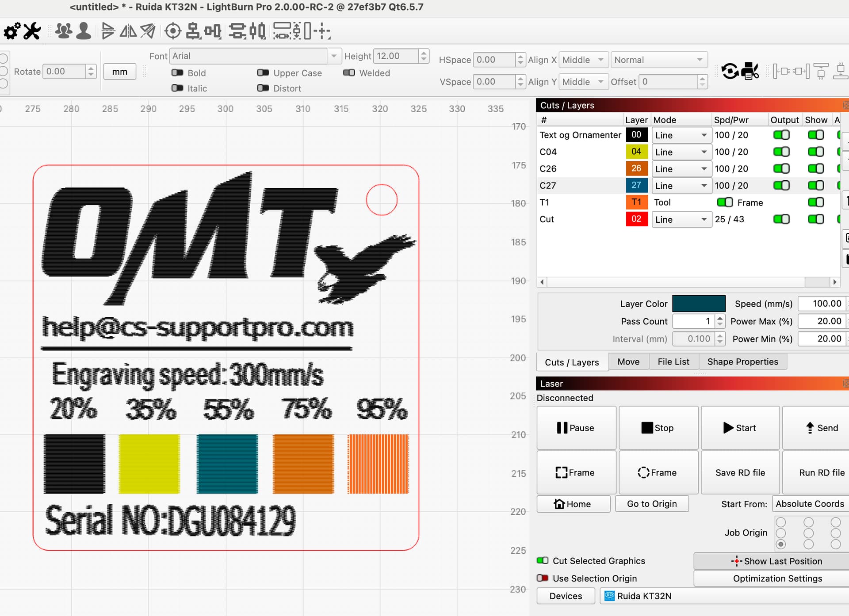
Task: Mirror across line icon
Action: [x=148, y=31]
